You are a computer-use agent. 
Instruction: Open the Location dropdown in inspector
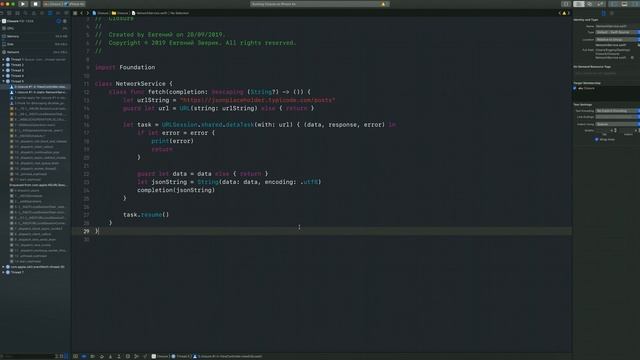click(x=618, y=40)
